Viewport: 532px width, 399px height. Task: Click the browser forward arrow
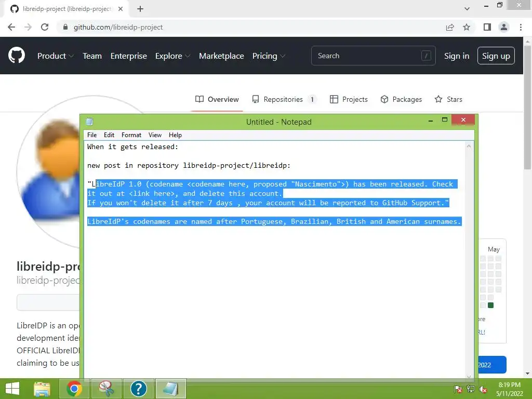pos(28,27)
